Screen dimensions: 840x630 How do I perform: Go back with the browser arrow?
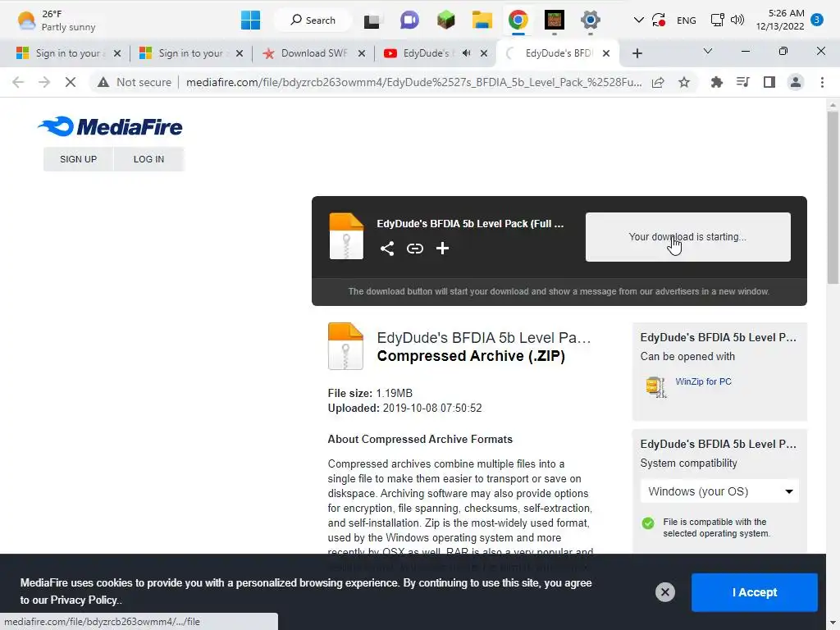[18, 83]
